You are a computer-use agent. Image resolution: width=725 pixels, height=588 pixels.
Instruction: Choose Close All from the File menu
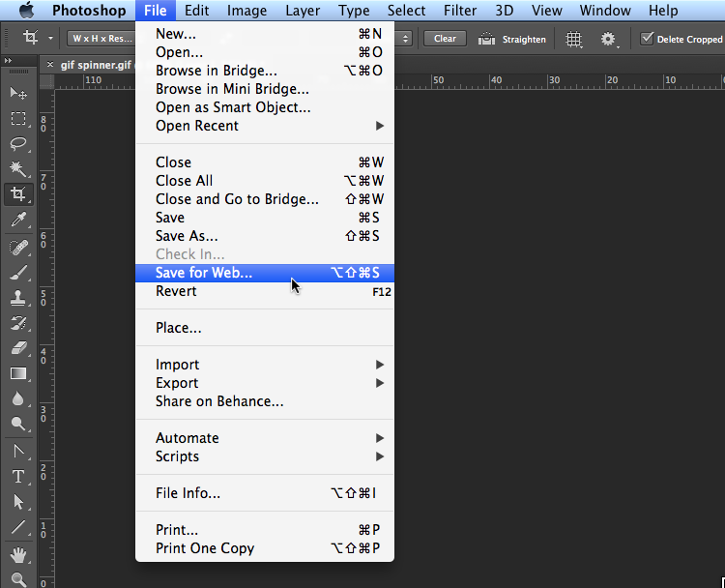pos(265,181)
